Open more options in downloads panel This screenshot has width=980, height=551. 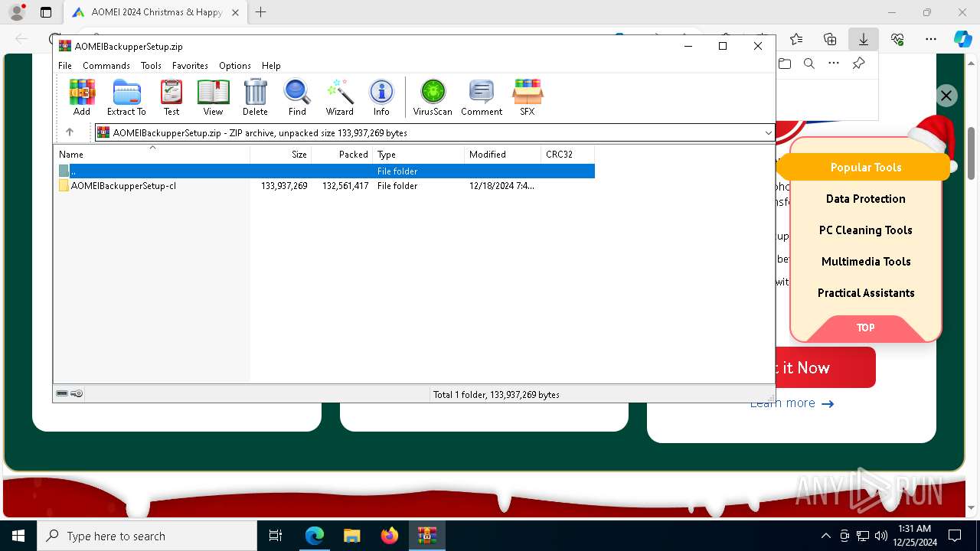pos(834,64)
